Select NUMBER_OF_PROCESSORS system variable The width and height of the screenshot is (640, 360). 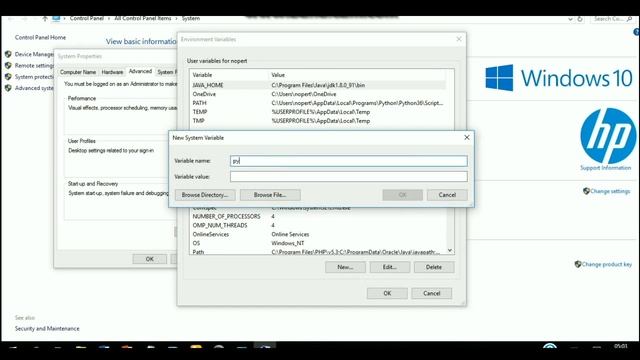point(318,216)
